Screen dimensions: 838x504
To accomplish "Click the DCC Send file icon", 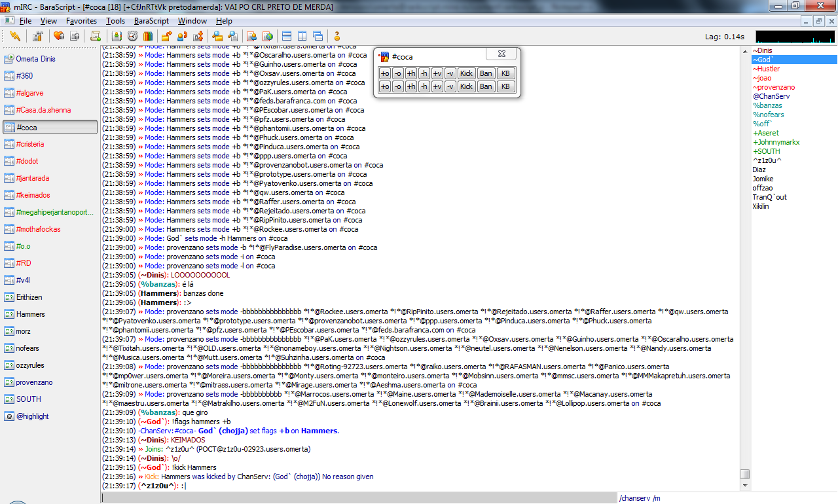I will pos(166,36).
